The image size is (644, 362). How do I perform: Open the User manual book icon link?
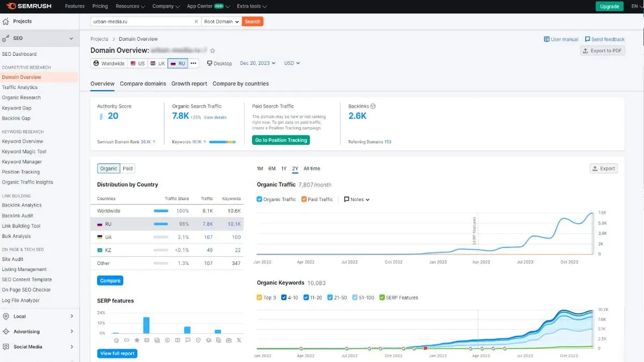[546, 39]
